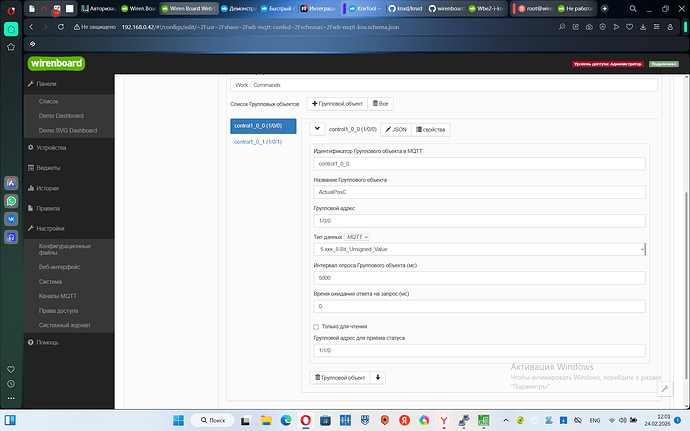Open the MQTT data type format dropdown

pyautogui.click(x=356, y=237)
